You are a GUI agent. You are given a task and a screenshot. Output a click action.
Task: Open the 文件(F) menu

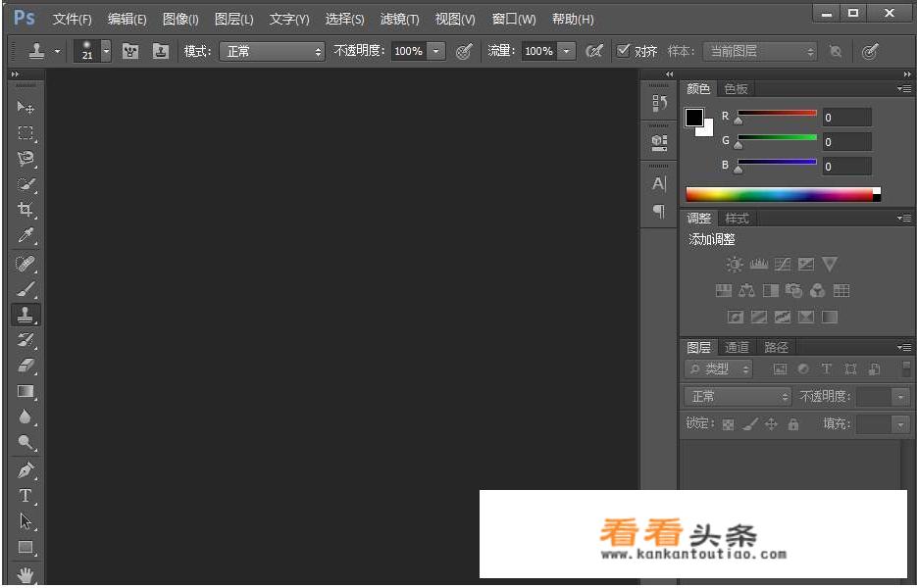72,20
